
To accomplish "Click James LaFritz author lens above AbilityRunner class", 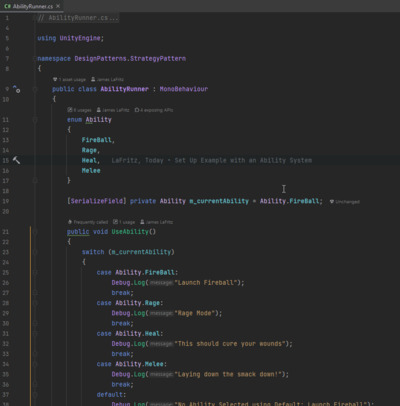I will [108, 79].
